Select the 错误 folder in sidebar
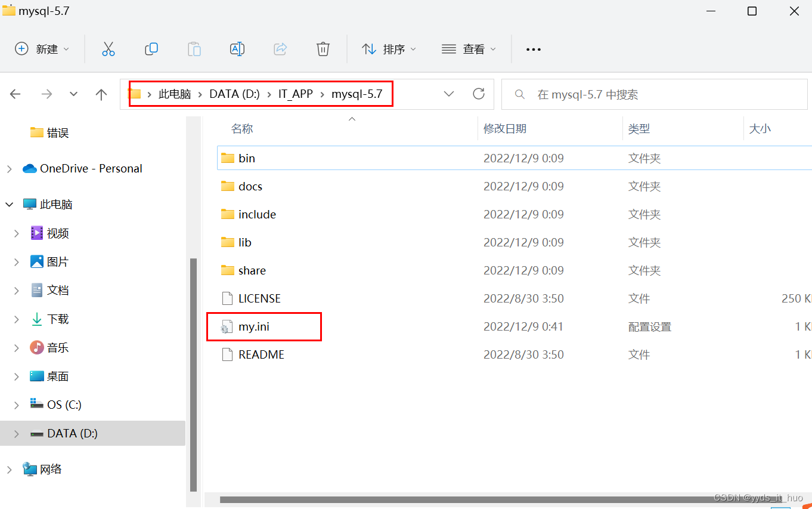Image resolution: width=812 pixels, height=509 pixels. (x=58, y=133)
